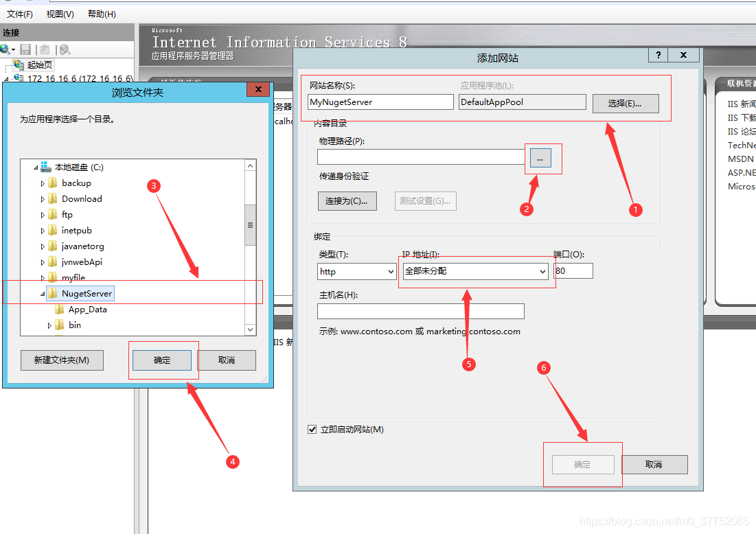Select the bin folder icon
The height and width of the screenshot is (534, 756).
[x=60, y=325]
